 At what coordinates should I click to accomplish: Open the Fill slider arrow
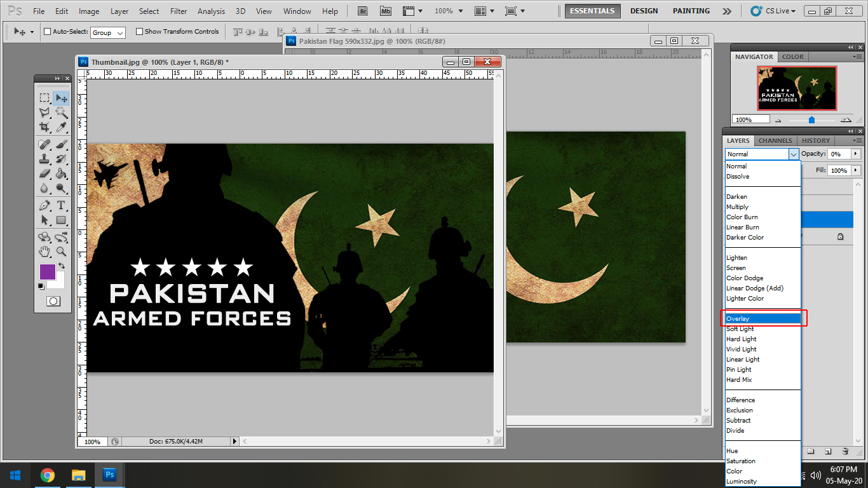[x=855, y=170]
